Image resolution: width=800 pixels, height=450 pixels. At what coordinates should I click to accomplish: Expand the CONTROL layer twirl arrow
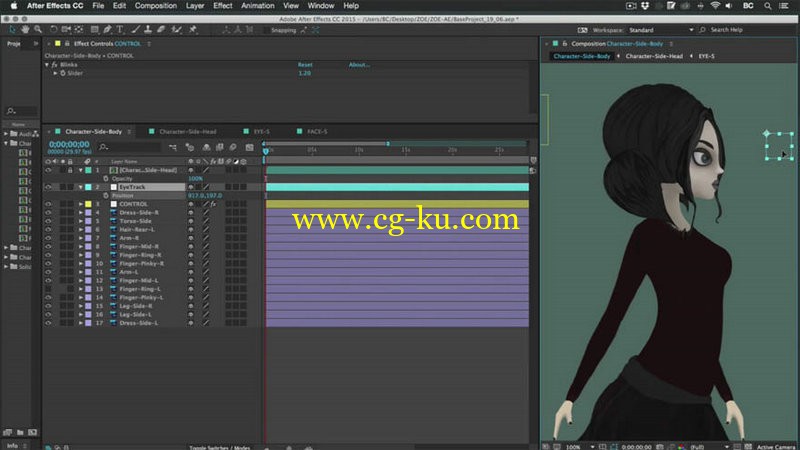(81, 204)
